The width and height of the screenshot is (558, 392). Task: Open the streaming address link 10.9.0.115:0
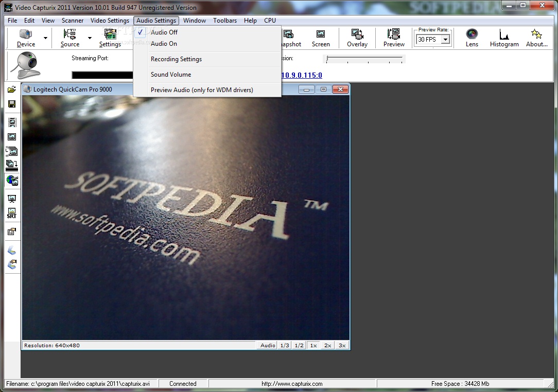tap(302, 75)
